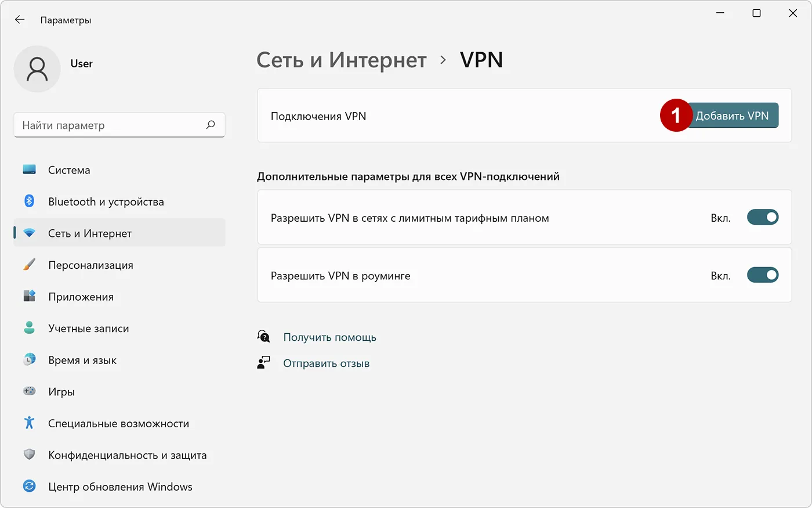The width and height of the screenshot is (812, 508).
Task: Click the Приложения apps icon
Action: pyautogui.click(x=29, y=296)
